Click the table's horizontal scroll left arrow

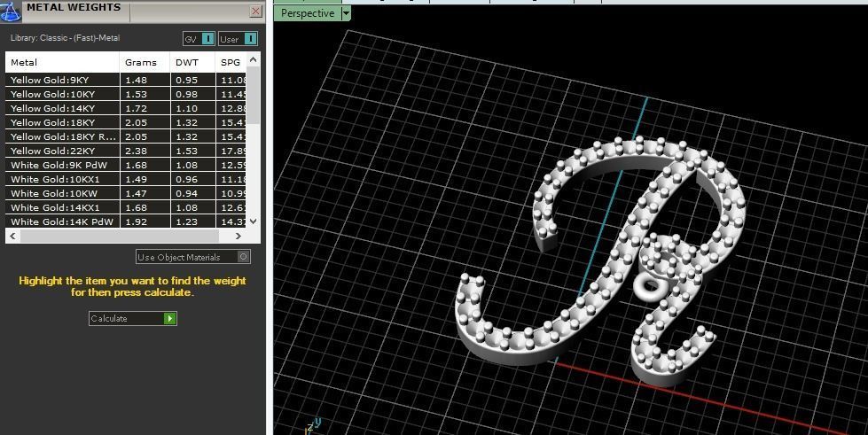12,236
